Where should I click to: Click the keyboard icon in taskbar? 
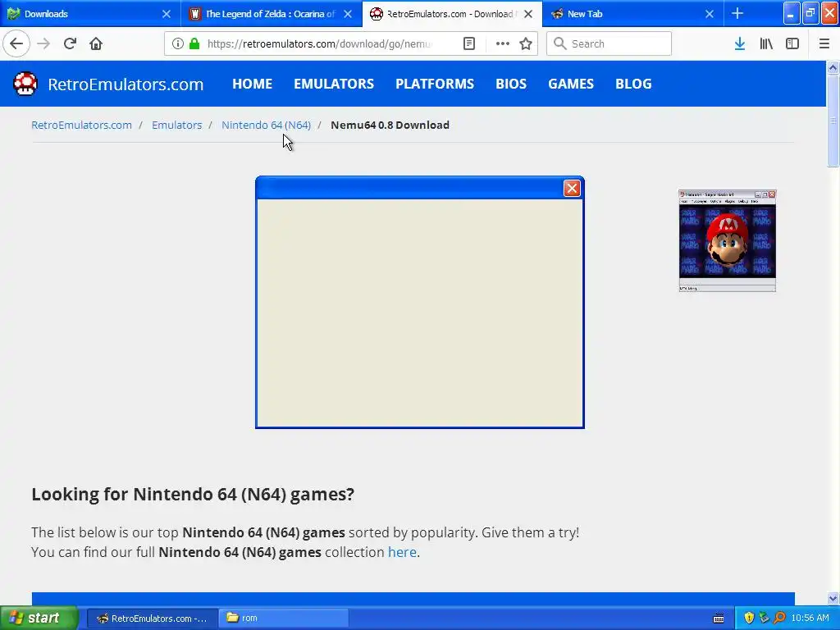point(719,619)
